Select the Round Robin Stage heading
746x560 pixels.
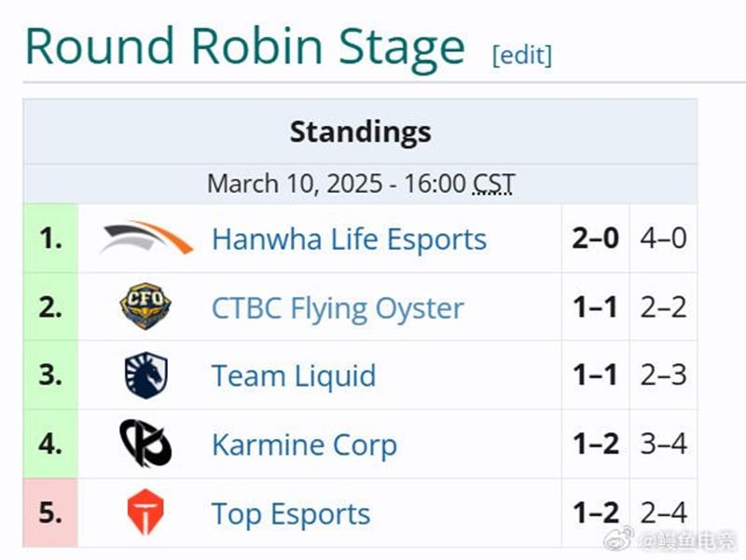[x=244, y=46]
